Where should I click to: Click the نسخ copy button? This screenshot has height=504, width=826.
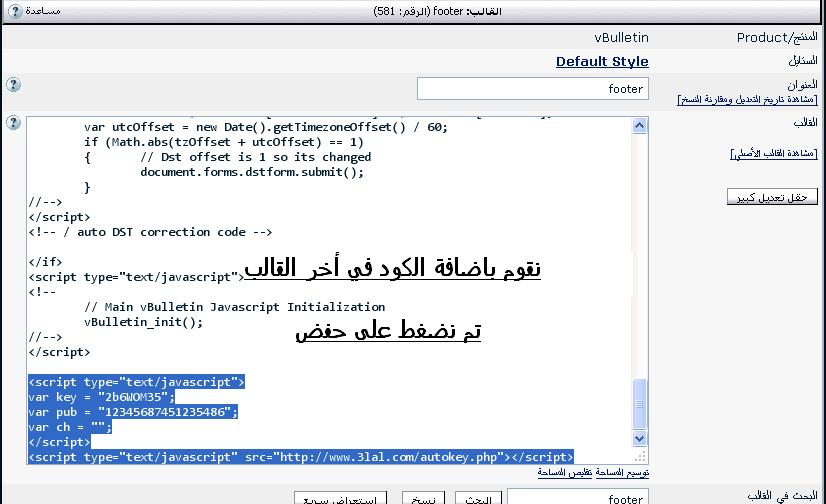423,498
